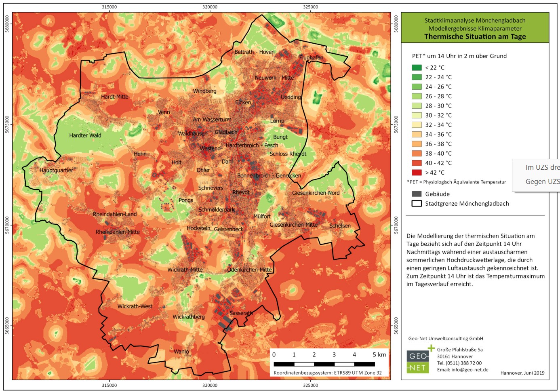Select the '30 - 32 °C' legend color box

click(417, 115)
